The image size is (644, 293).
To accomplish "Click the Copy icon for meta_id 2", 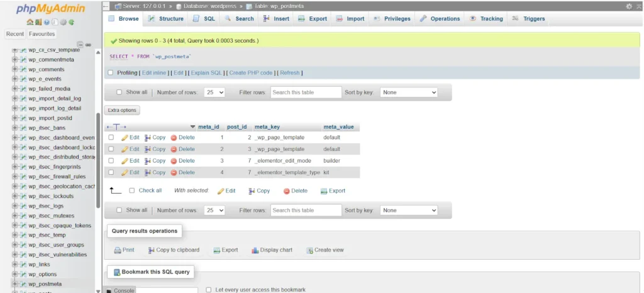I will (148, 149).
